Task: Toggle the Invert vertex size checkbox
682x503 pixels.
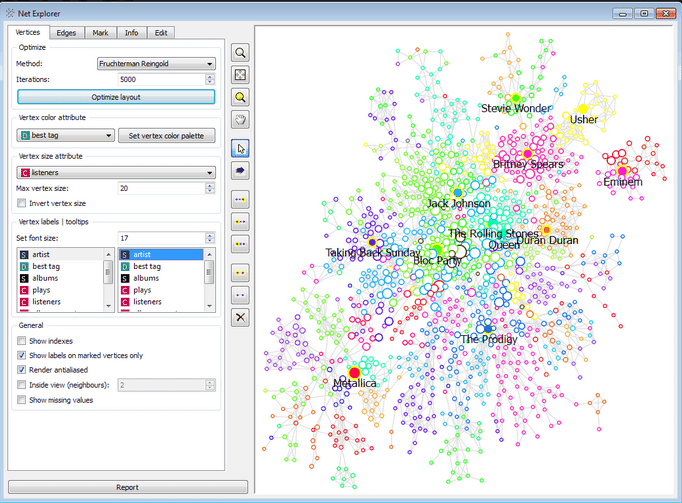Action: point(23,203)
